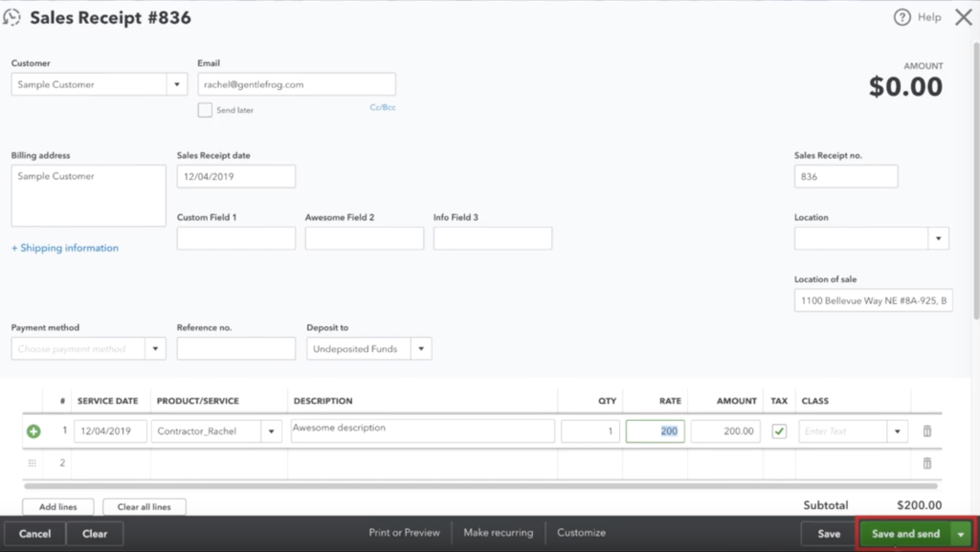The width and height of the screenshot is (980, 552).
Task: Open the Payment method dropdown
Action: pyautogui.click(x=155, y=349)
